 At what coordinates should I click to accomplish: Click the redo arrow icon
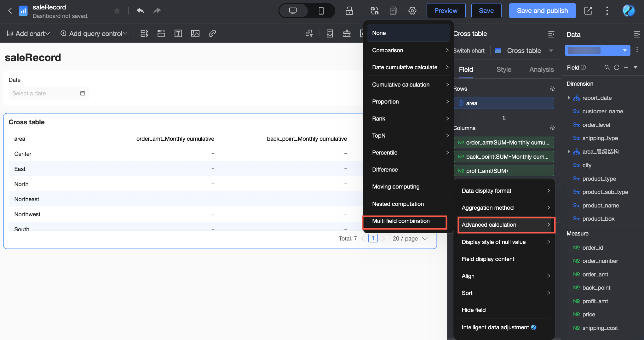[157, 11]
